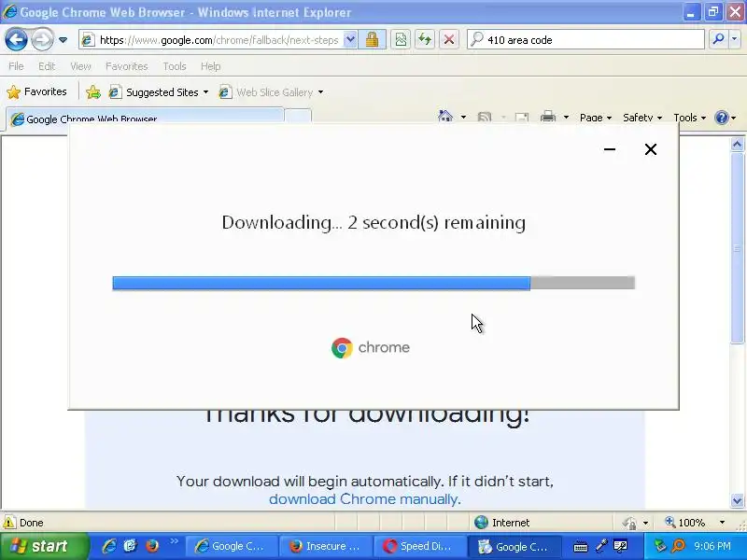
Task: Click the Home icon in command bar
Action: (x=445, y=117)
